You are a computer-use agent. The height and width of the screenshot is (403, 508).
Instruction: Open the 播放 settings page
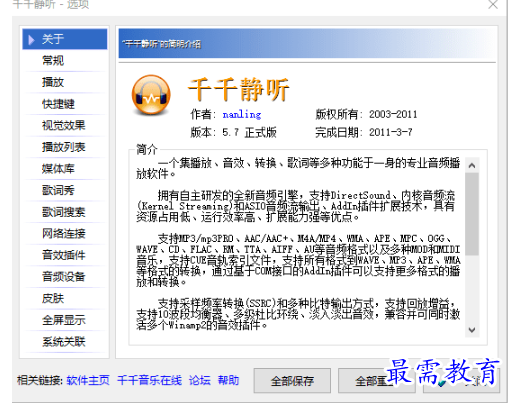[x=65, y=82]
